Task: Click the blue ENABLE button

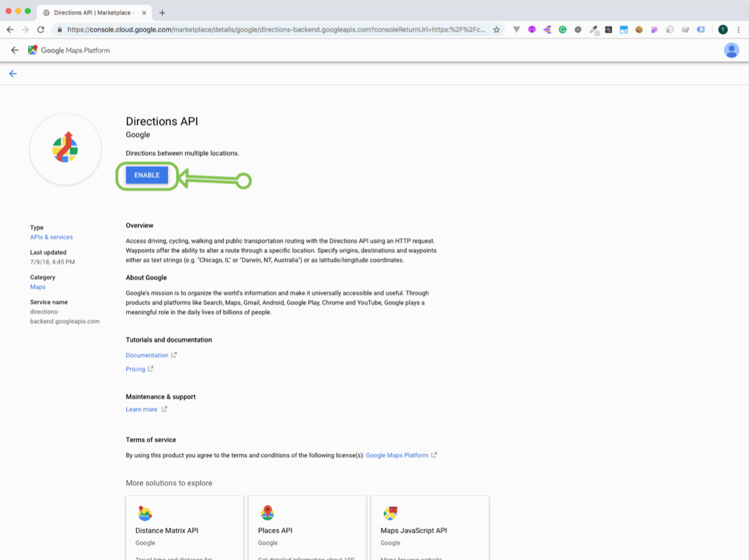Action: click(147, 175)
